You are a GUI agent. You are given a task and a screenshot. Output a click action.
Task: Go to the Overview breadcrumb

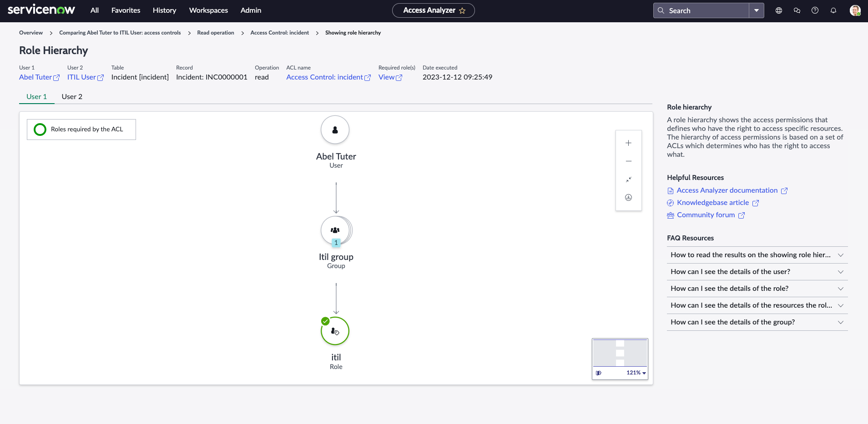tap(31, 33)
